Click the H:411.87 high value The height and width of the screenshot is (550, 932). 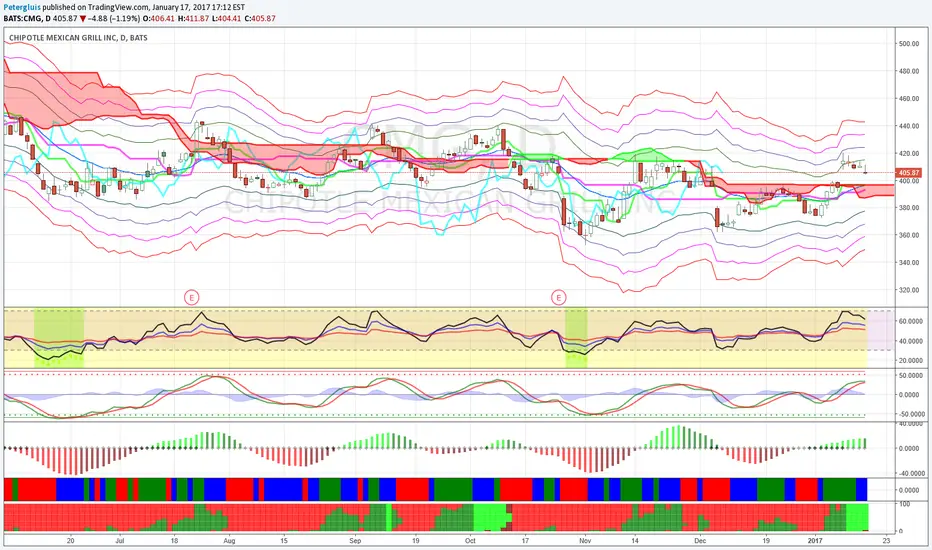click(193, 18)
